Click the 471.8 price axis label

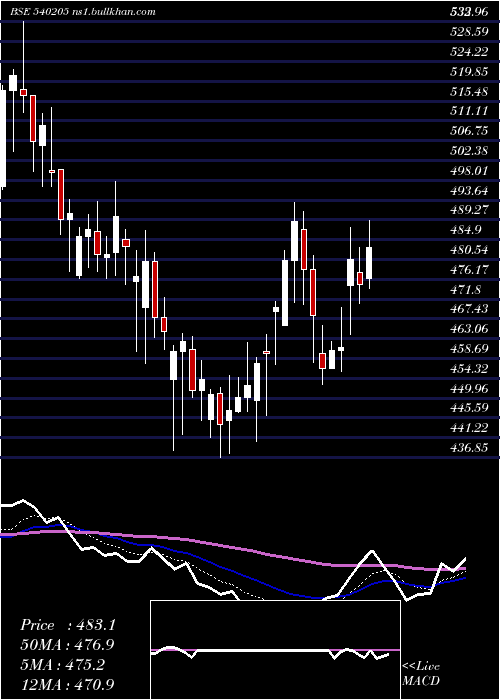[465, 289]
